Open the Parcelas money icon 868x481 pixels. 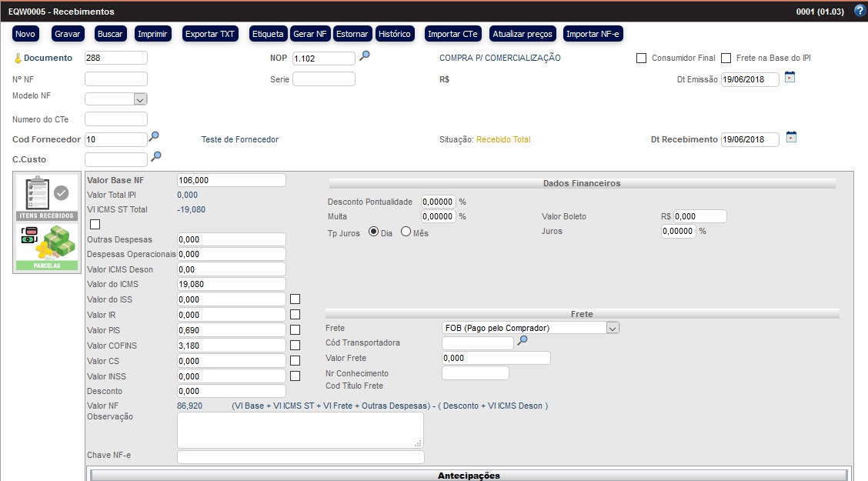(x=47, y=248)
